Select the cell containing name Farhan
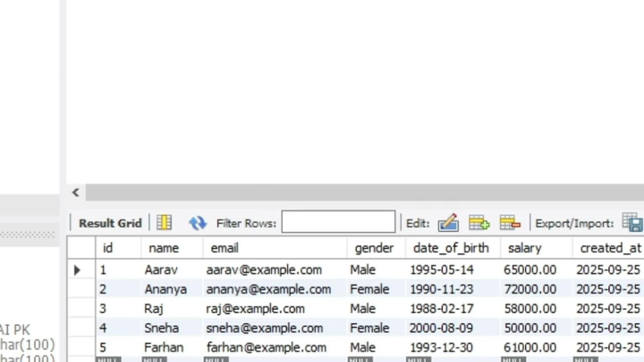644x362 pixels. pos(172,347)
